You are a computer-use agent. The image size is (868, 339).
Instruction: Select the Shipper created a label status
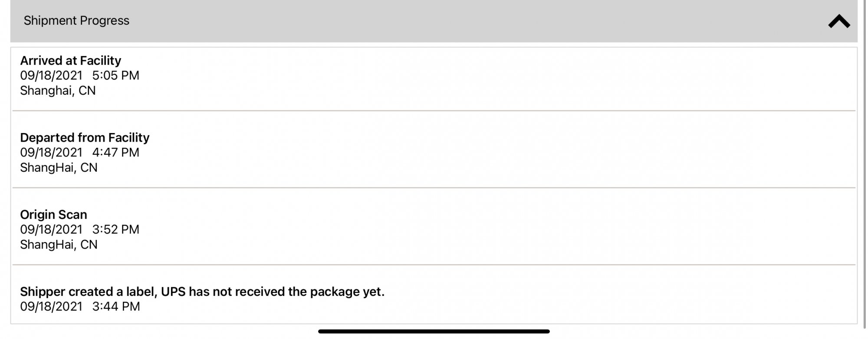tap(202, 291)
